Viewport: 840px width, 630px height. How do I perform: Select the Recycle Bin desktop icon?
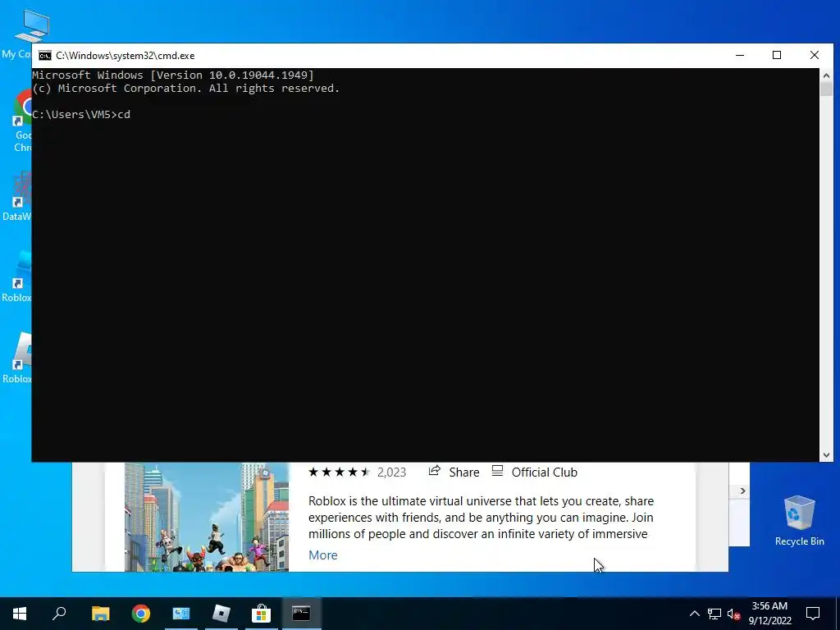click(799, 520)
